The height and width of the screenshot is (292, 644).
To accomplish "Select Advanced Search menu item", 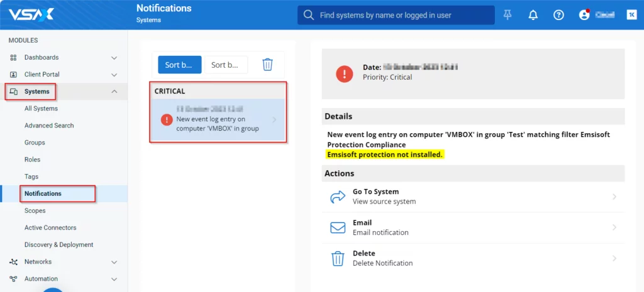I will (x=49, y=126).
